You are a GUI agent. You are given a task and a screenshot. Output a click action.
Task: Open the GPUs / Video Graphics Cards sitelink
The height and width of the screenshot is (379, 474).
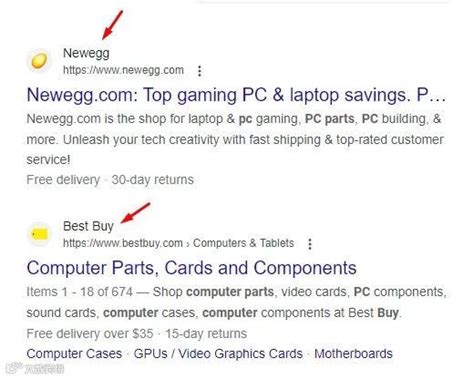tap(218, 354)
